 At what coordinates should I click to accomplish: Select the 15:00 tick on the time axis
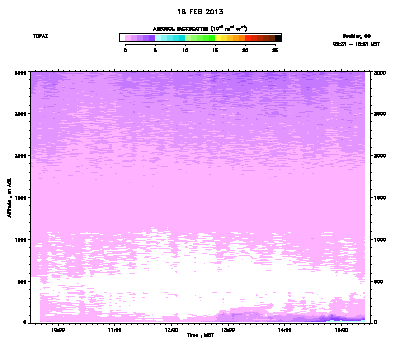(x=341, y=330)
